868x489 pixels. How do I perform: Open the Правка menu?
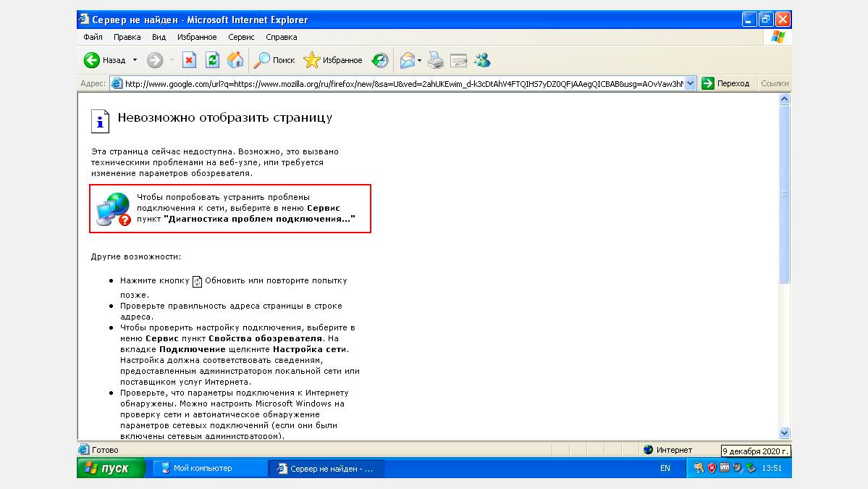(127, 37)
